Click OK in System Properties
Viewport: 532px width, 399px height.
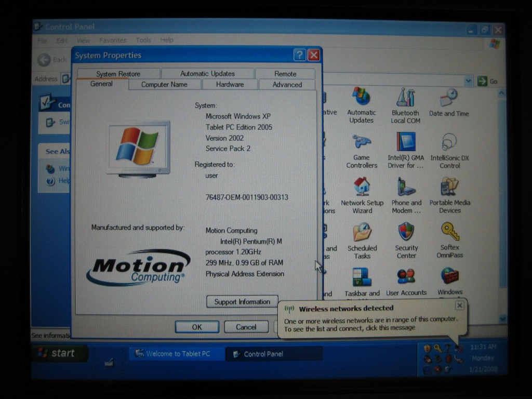[x=197, y=327]
